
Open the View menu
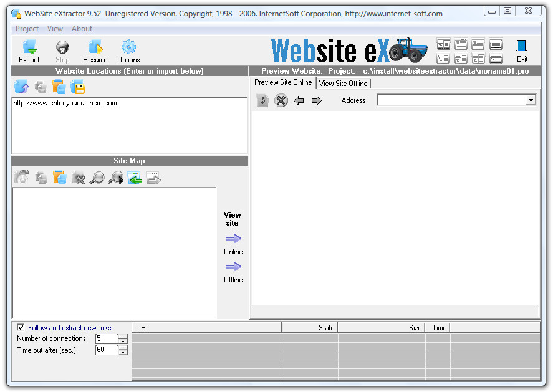tap(55, 29)
